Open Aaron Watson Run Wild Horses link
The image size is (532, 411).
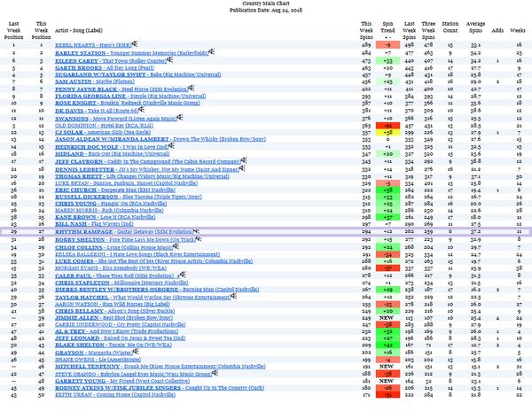[113, 304]
